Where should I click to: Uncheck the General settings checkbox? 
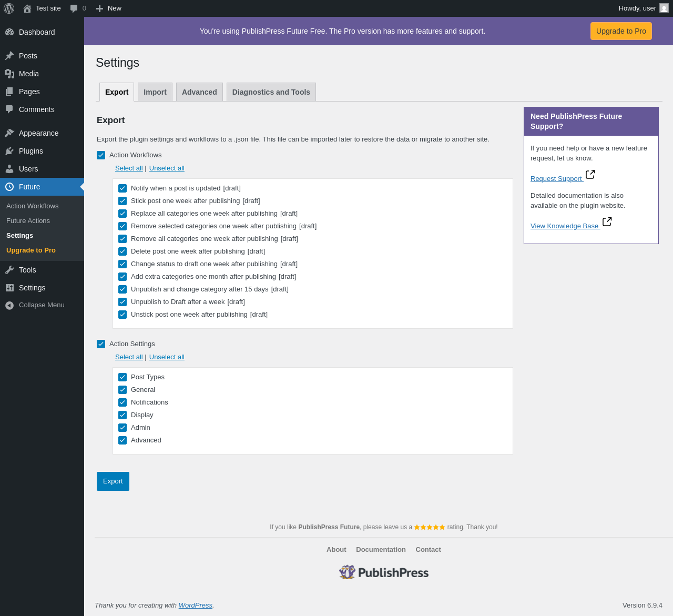click(x=123, y=390)
